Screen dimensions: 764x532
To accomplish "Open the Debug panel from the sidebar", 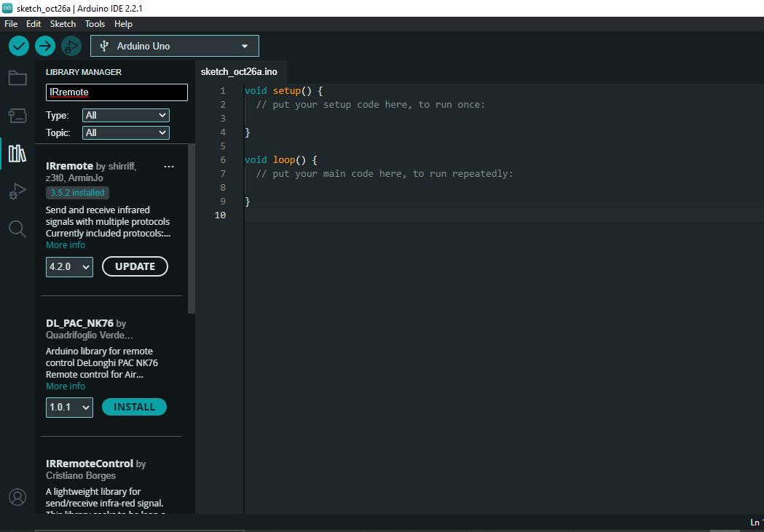I will 17,191.
